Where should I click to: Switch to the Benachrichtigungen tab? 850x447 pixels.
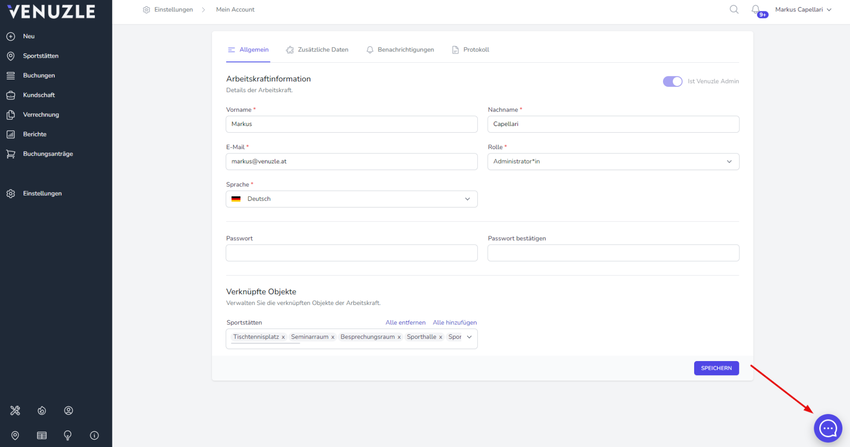[x=400, y=50]
